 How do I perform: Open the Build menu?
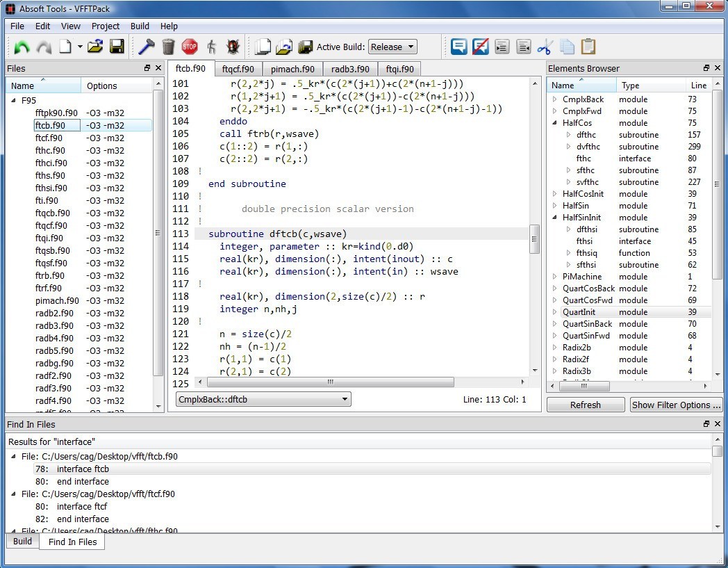coord(140,26)
